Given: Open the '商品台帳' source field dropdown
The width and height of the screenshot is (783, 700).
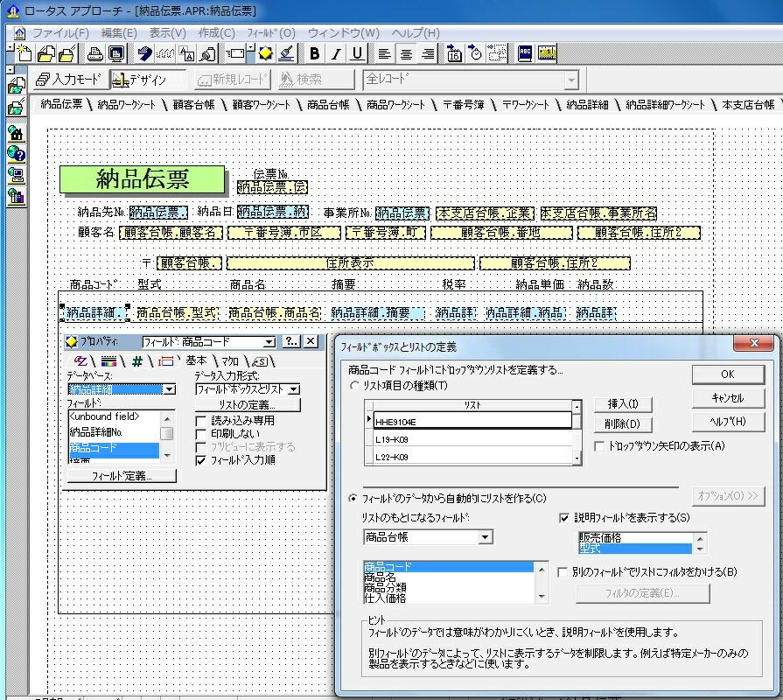Looking at the screenshot, I should tap(485, 537).
